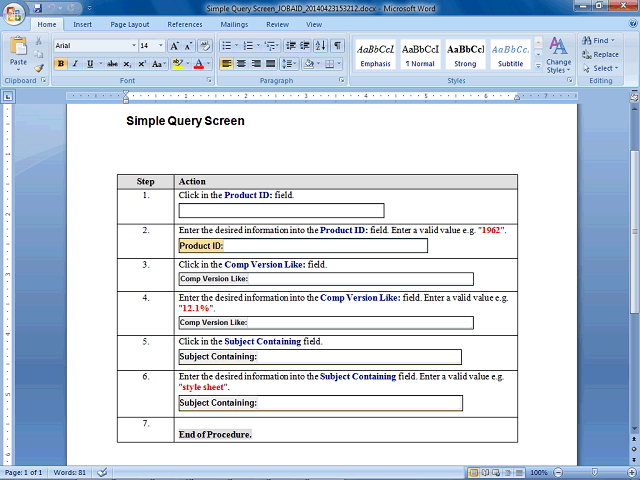This screenshot has width=640, height=480.
Task: Click the vertical scrollbar thumb
Action: tap(635, 232)
